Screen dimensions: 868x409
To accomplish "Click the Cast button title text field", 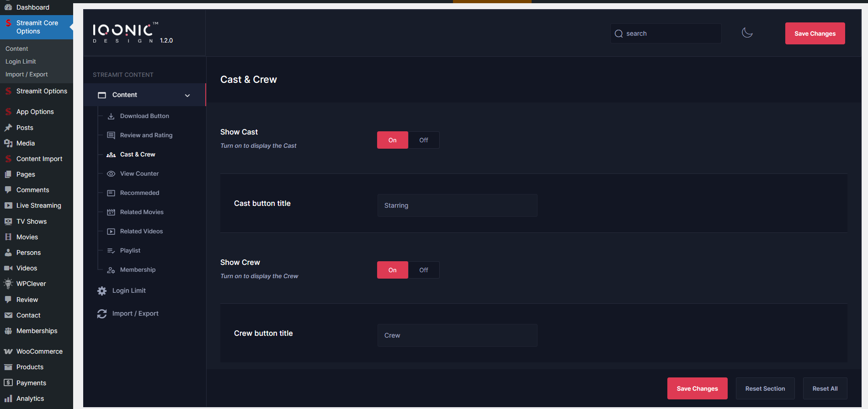I will coord(457,205).
